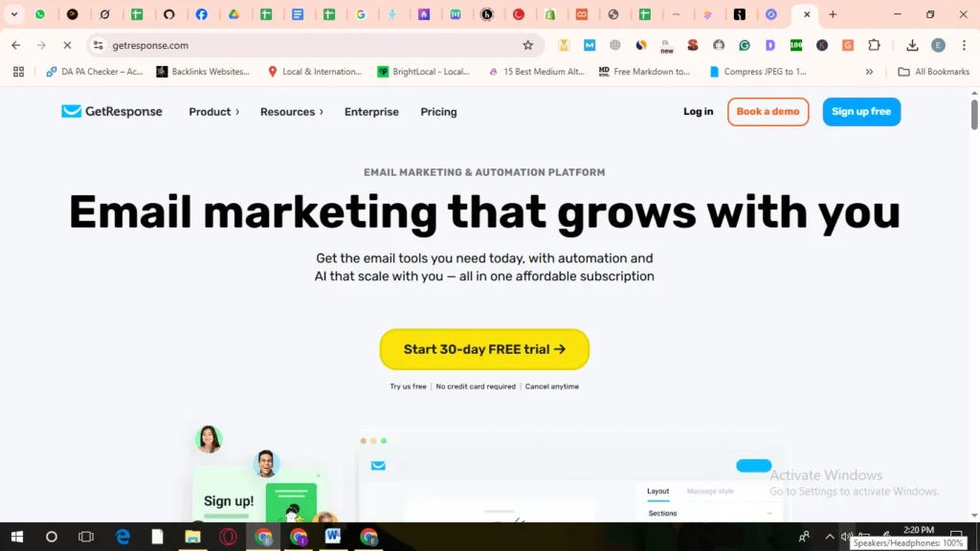Open clock showing 2:20 PM

919,530
